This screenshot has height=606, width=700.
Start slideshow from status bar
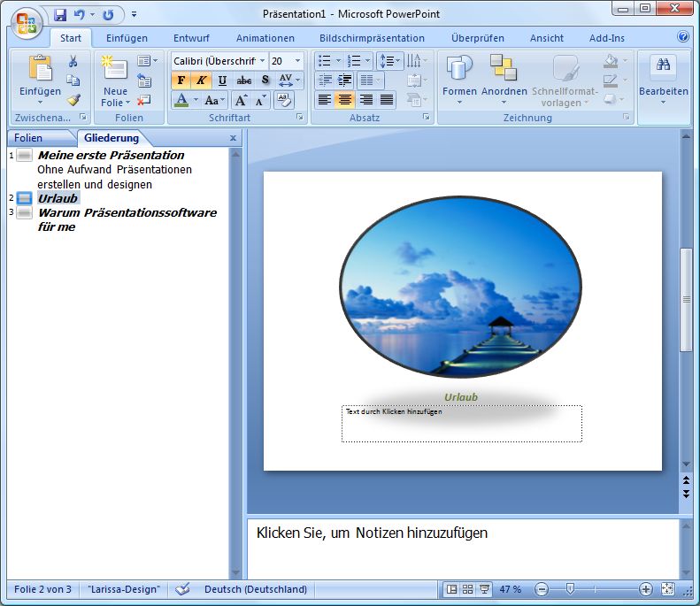pos(484,589)
